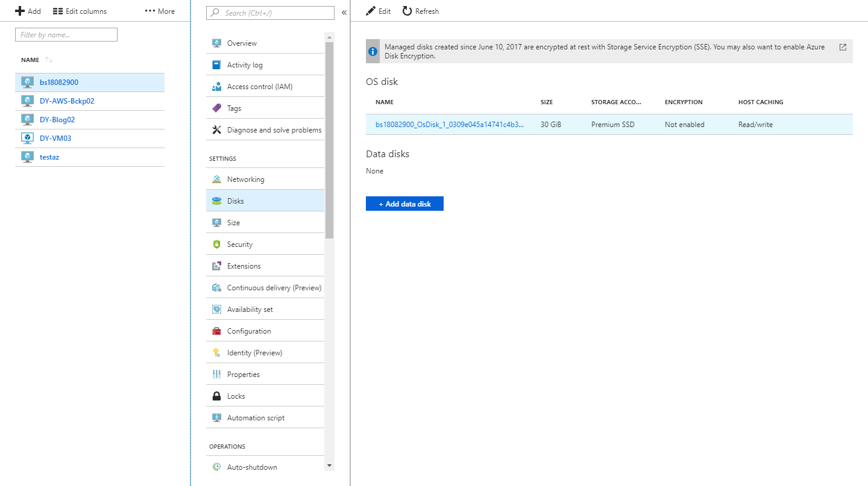Select Access control (IAM)

259,87
